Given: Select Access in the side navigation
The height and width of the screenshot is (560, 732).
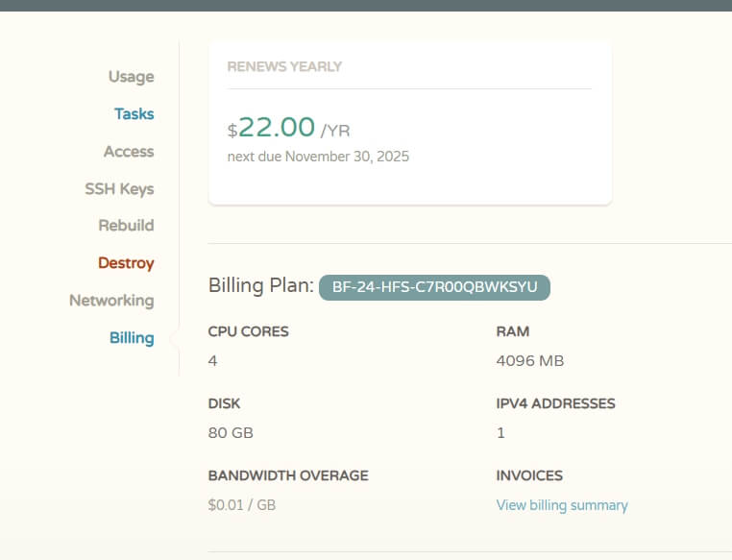Looking at the screenshot, I should tap(129, 151).
